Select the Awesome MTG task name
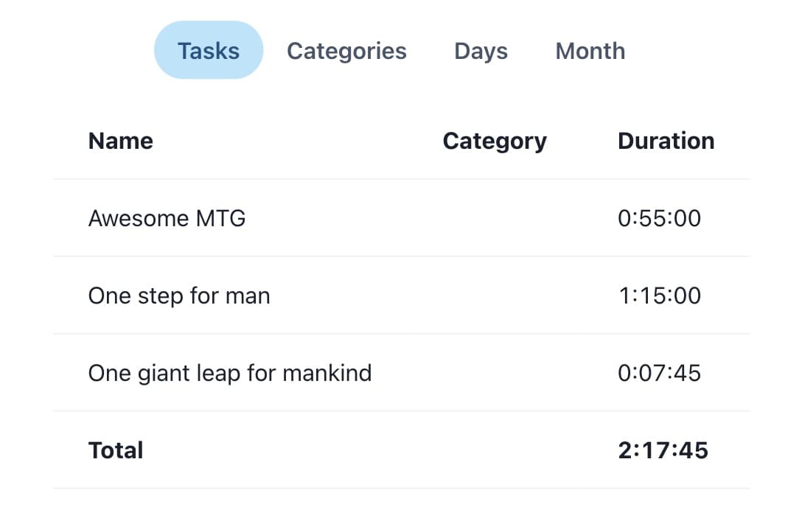 pyautogui.click(x=167, y=218)
